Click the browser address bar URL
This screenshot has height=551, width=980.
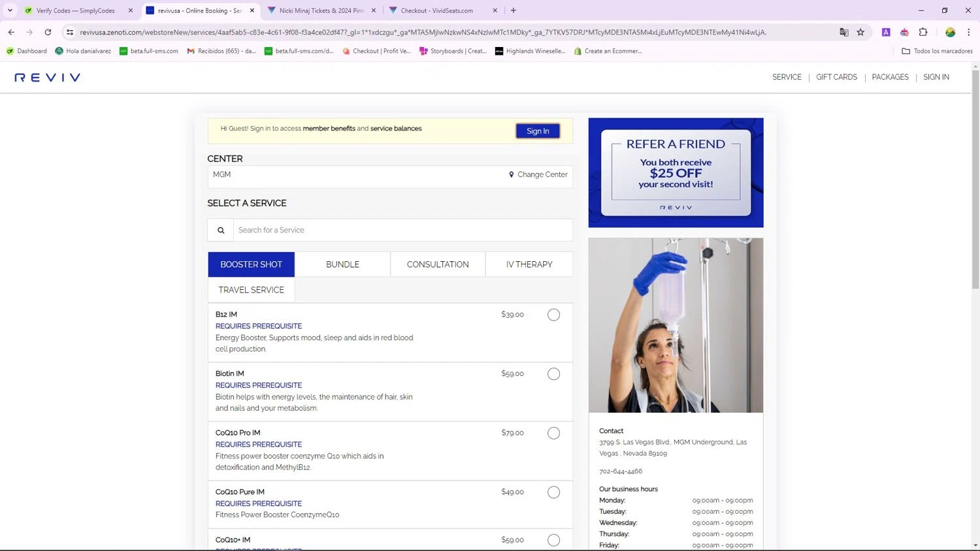423,32
